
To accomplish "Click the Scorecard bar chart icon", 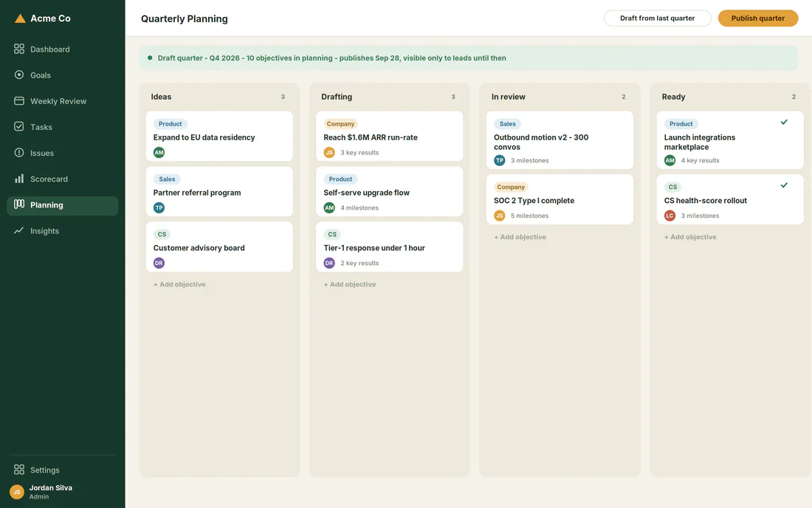I will coord(19,179).
